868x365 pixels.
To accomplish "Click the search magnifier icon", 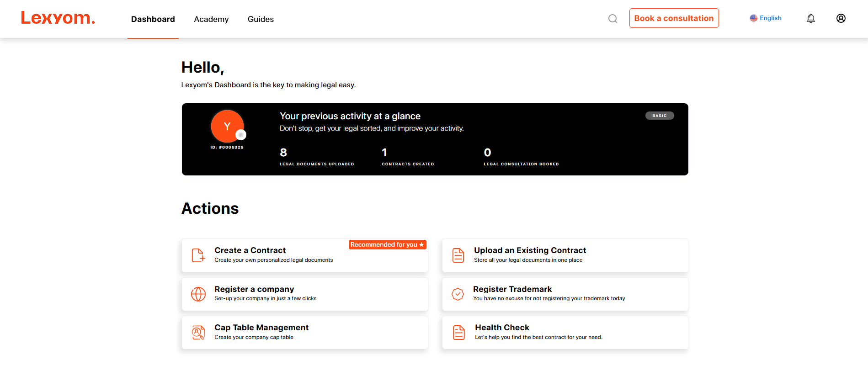I will click(x=612, y=19).
